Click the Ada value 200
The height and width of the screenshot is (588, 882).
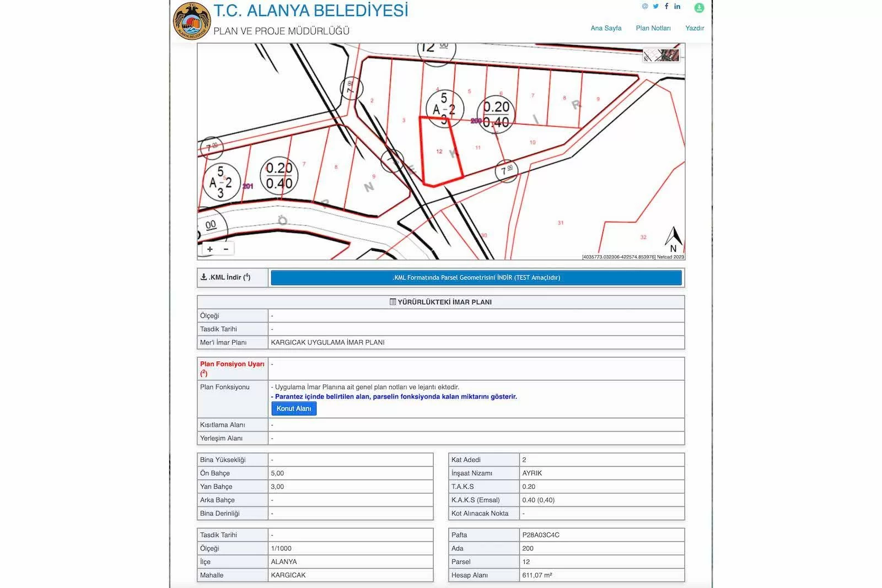point(528,548)
